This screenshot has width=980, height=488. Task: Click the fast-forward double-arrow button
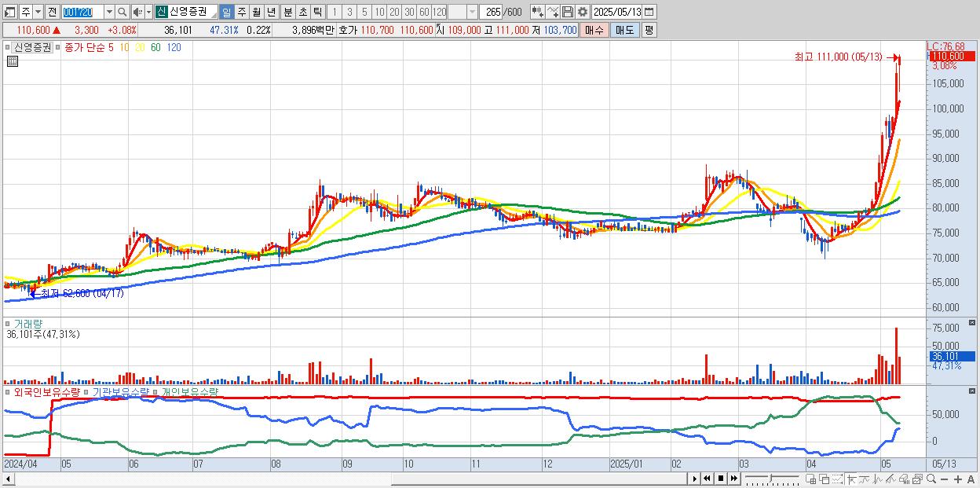point(733,479)
